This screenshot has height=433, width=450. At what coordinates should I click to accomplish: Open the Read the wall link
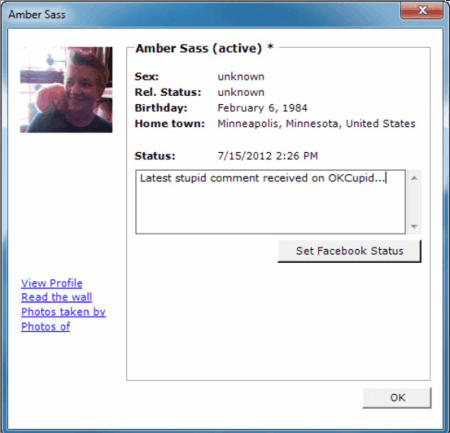[x=57, y=297]
